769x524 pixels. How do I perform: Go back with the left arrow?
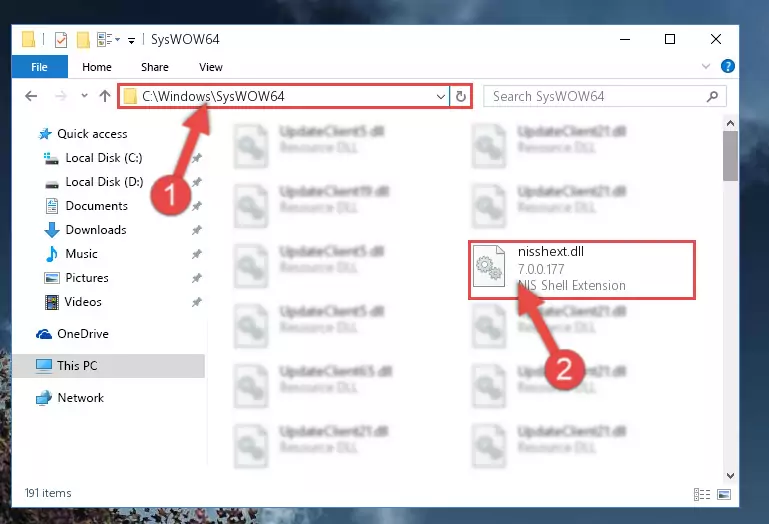point(31,96)
